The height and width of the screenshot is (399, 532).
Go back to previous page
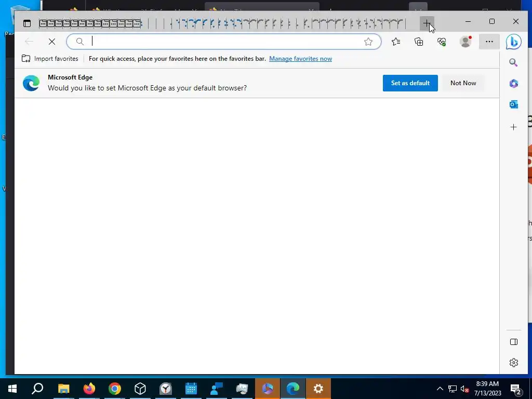[x=29, y=42]
